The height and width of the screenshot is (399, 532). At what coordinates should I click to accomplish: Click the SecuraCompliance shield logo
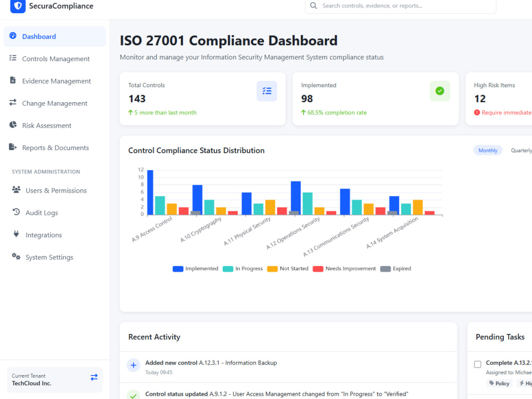pos(18,6)
